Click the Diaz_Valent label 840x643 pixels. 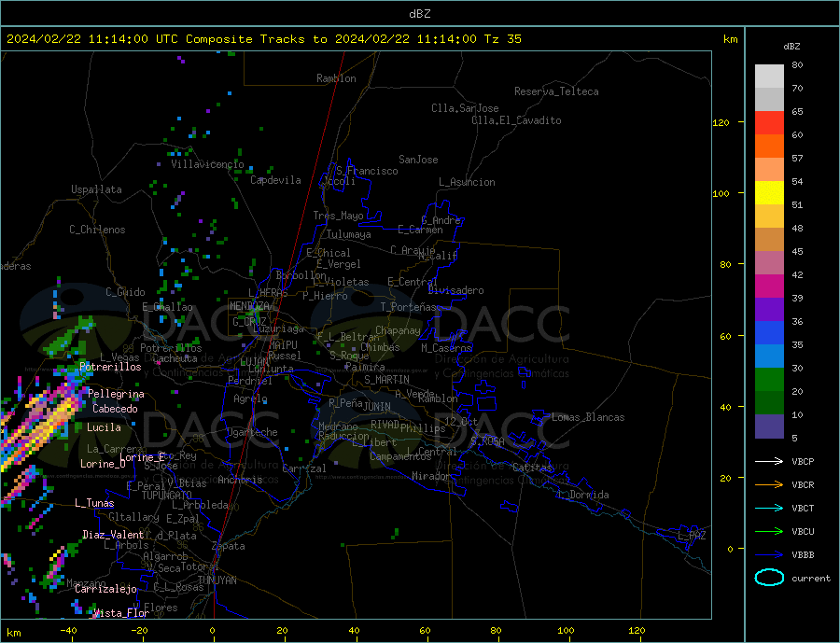pyautogui.click(x=114, y=535)
